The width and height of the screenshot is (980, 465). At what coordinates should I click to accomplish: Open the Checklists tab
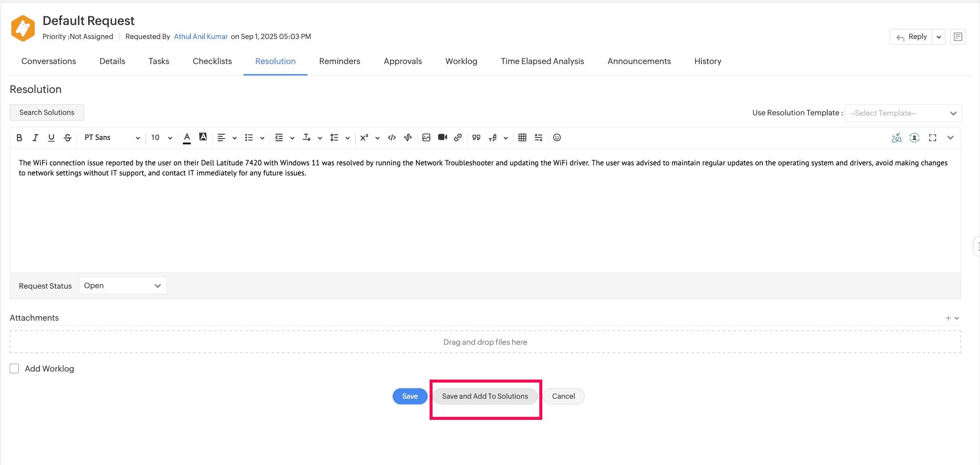[212, 61]
